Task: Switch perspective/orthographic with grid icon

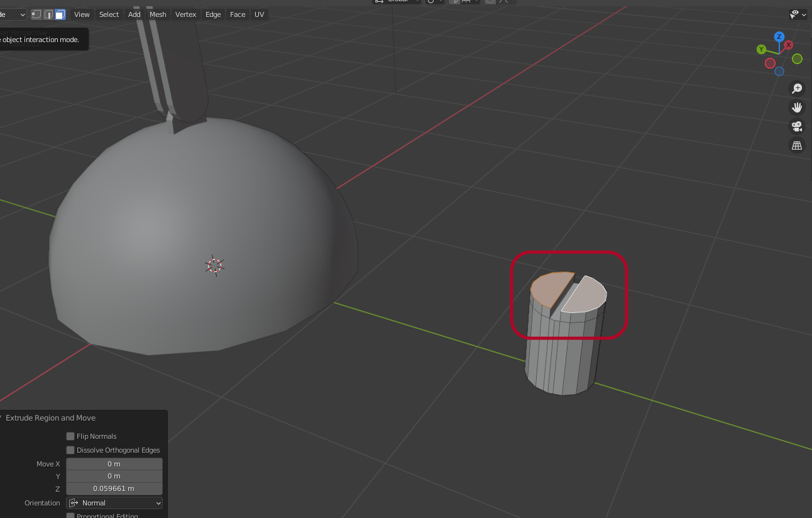Action: click(x=797, y=145)
